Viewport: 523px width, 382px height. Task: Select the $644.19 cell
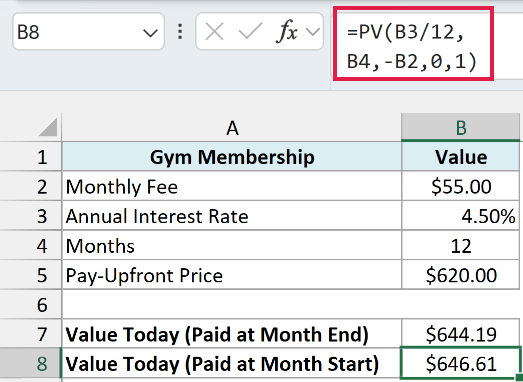tap(461, 334)
